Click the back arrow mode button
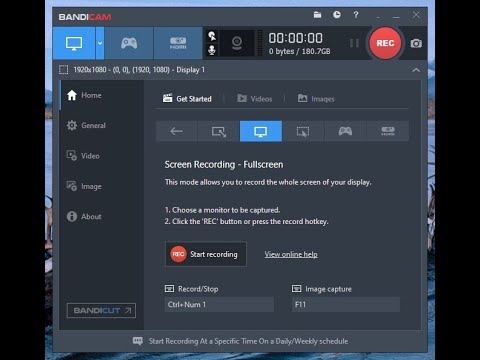 [177, 131]
